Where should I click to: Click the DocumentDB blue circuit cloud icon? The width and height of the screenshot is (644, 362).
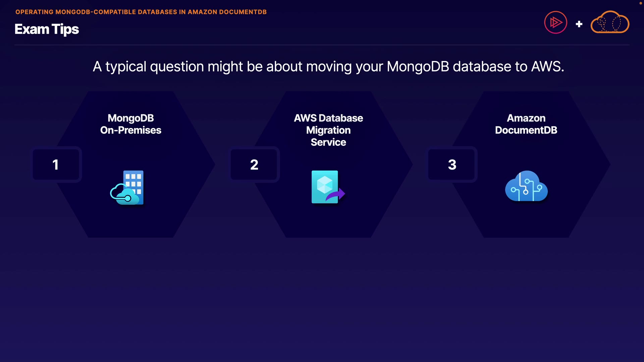[526, 186]
